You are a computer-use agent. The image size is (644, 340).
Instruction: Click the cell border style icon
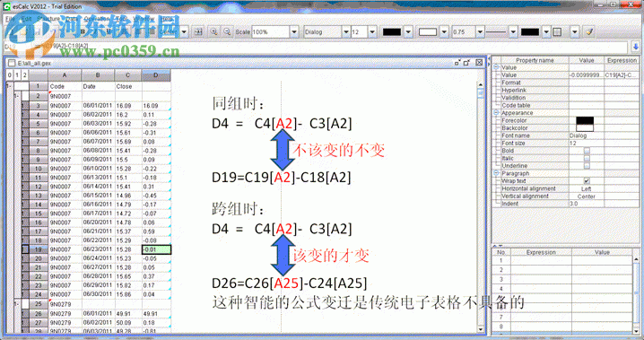(557, 31)
